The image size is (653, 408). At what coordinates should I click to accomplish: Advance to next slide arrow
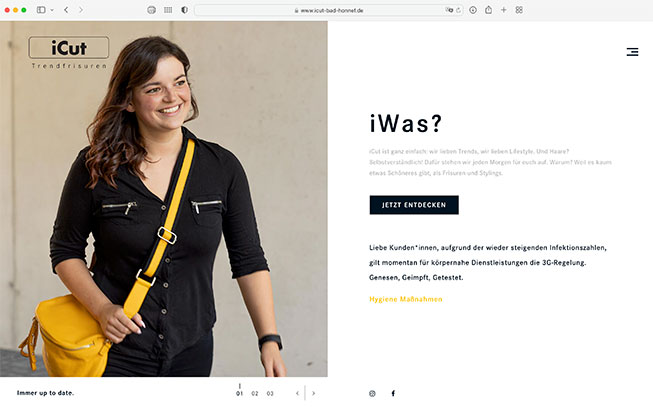point(314,393)
